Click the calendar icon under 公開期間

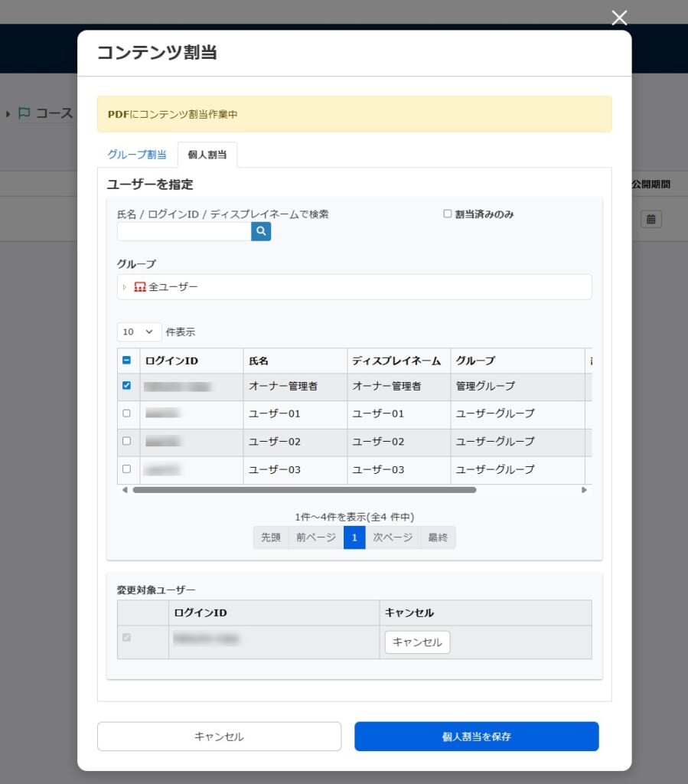[x=651, y=219]
